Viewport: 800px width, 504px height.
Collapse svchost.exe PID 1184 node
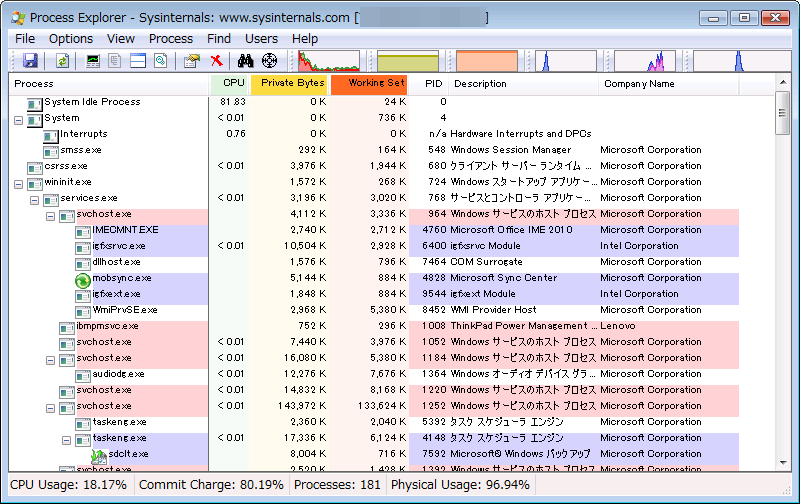[x=51, y=361]
